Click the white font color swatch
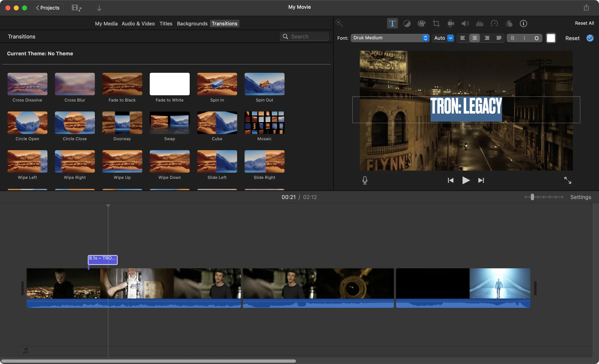This screenshot has height=364, width=599. tap(551, 38)
